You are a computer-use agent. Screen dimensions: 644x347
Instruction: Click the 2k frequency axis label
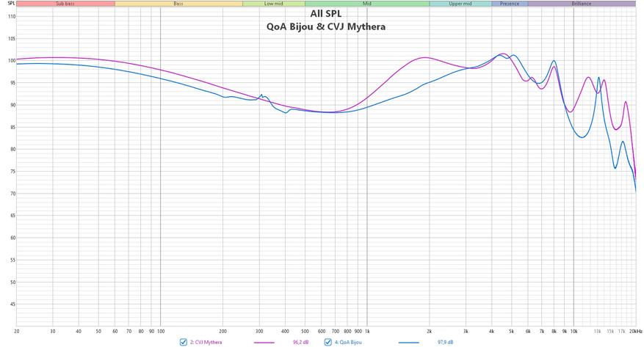point(429,331)
